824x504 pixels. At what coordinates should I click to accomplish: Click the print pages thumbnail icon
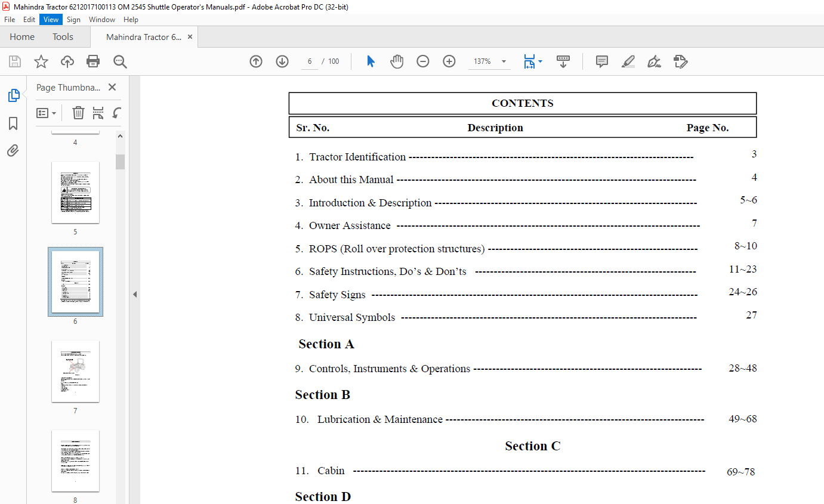(98, 113)
